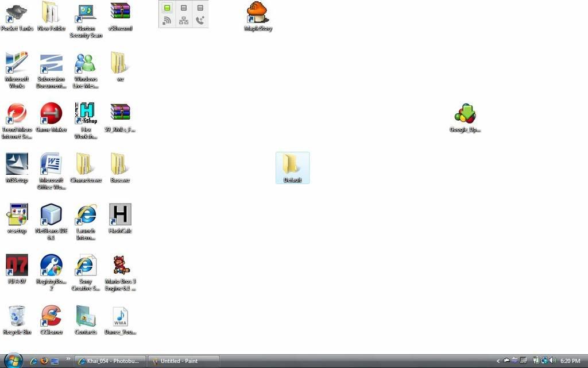The image size is (588, 368).
Task: Open the network connection tray icon
Action: pos(544,361)
